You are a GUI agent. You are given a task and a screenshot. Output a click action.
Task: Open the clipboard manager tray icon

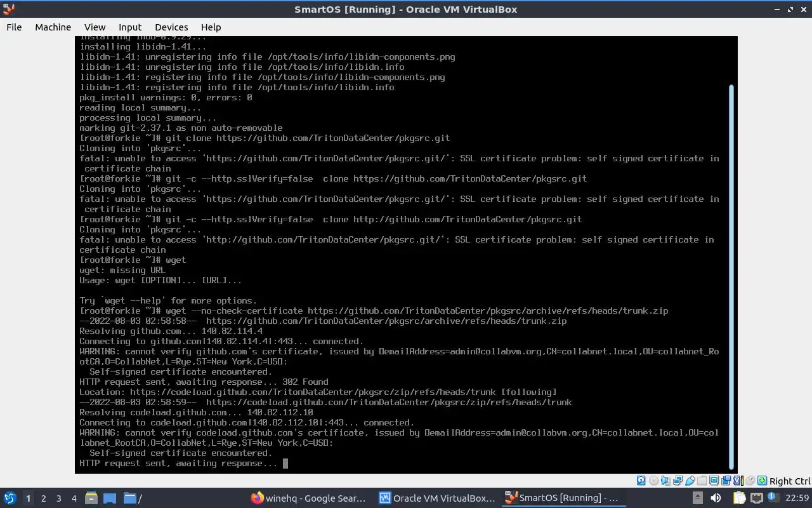[740, 498]
